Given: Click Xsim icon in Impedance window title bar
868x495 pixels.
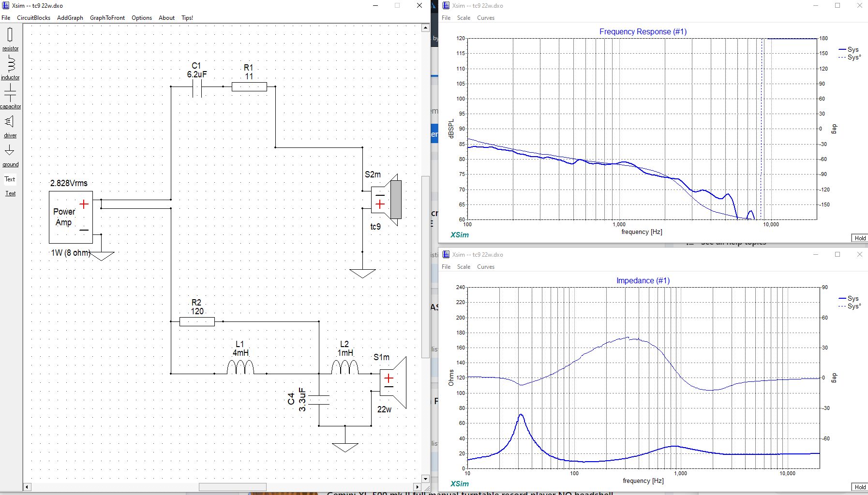Looking at the screenshot, I should 446,254.
